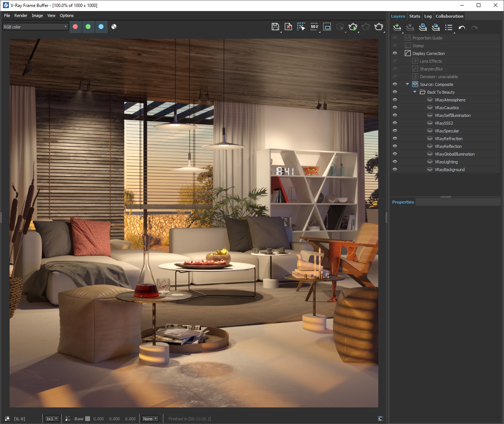Switch to the Stats tab
The height and width of the screenshot is (424, 504).
coord(414,16)
